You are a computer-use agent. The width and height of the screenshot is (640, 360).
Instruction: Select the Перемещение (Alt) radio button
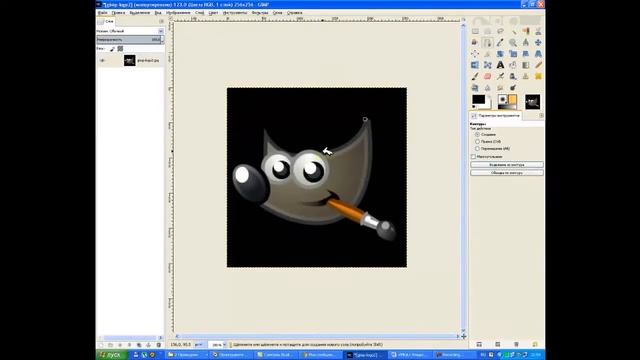point(477,149)
